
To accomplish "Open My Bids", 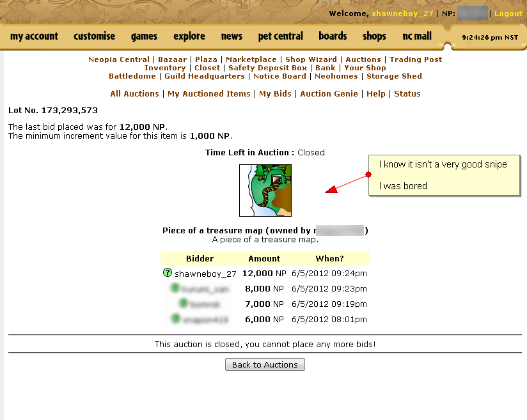I will click(275, 94).
